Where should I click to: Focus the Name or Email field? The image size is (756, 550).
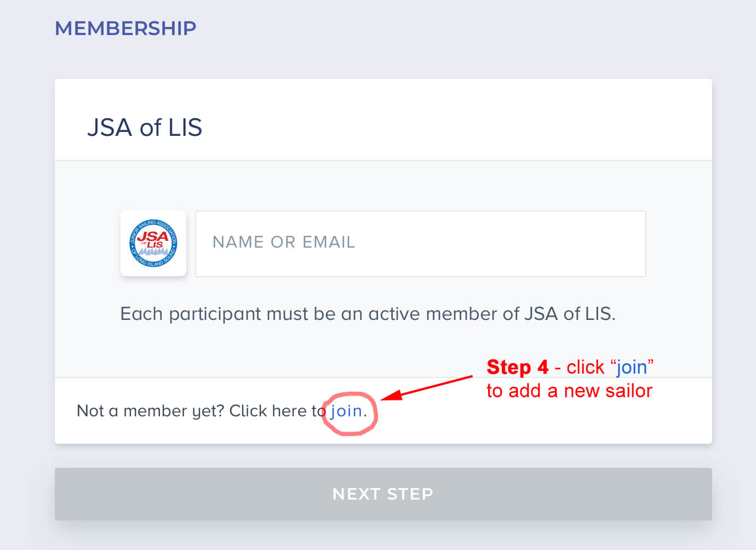[x=420, y=243]
